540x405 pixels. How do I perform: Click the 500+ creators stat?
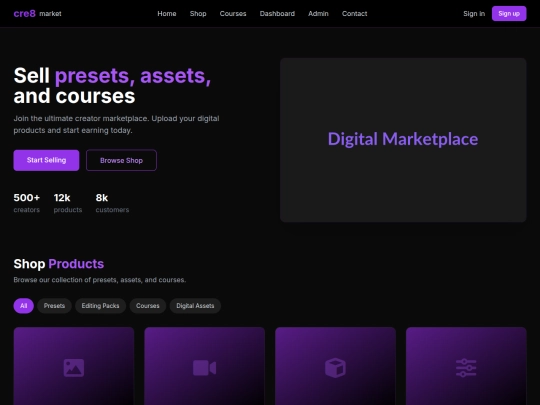(x=27, y=203)
